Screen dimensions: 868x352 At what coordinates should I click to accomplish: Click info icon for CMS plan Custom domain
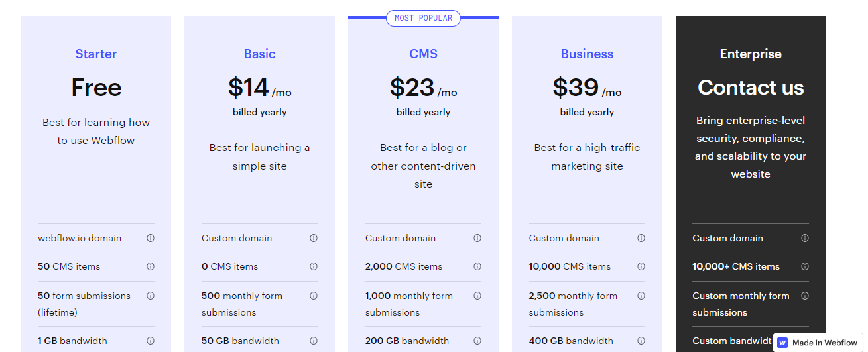(477, 238)
